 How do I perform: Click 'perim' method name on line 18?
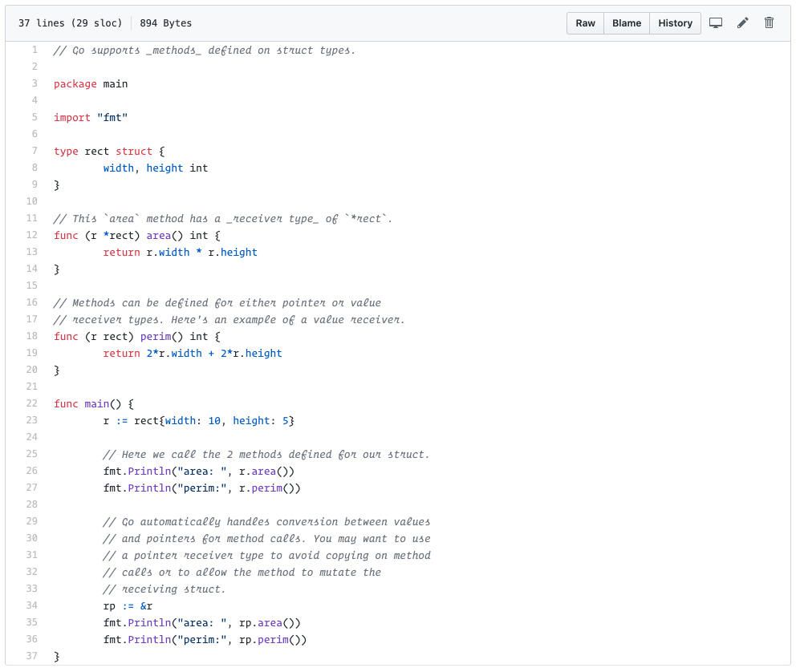tap(156, 336)
